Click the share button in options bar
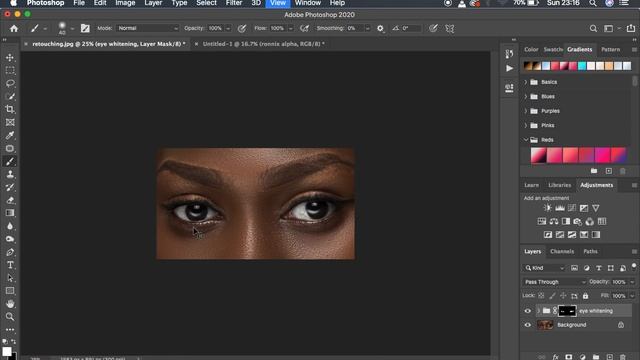This screenshot has width=640, height=360. [x=631, y=28]
